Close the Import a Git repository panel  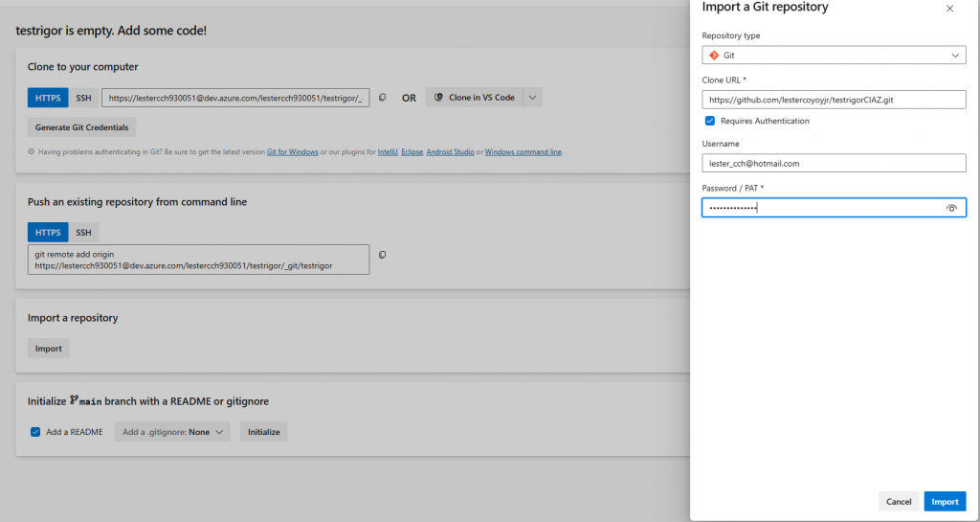pos(949,9)
